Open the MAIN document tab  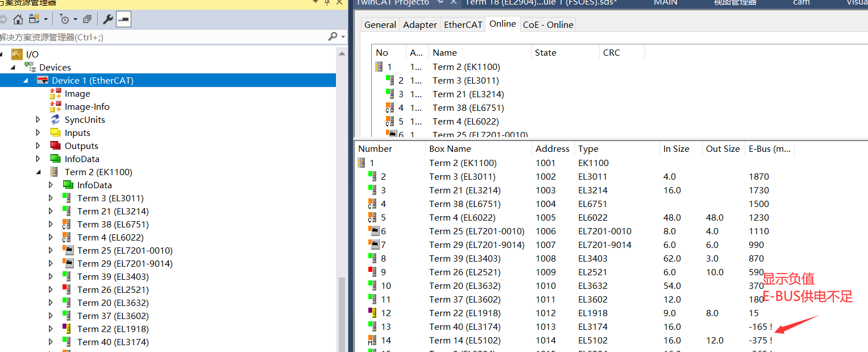coord(665,3)
